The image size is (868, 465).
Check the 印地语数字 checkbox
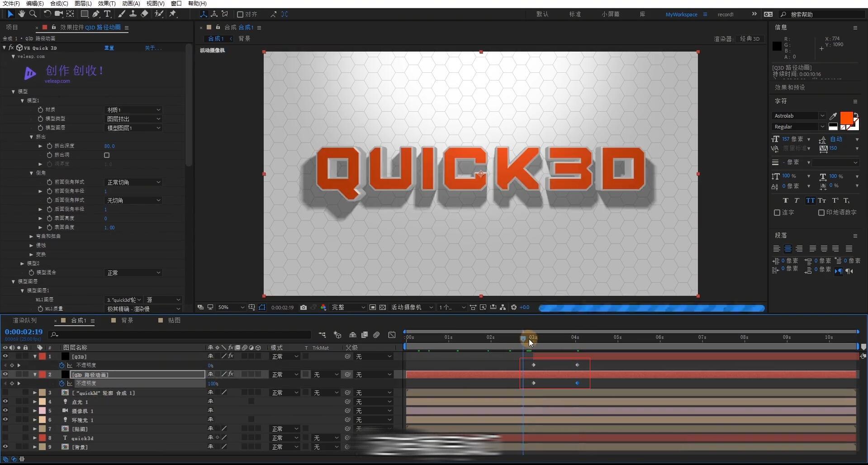click(821, 213)
